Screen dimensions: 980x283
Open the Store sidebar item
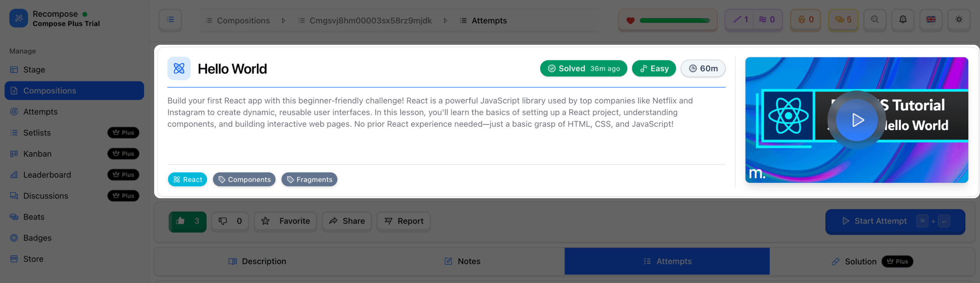pos(33,259)
